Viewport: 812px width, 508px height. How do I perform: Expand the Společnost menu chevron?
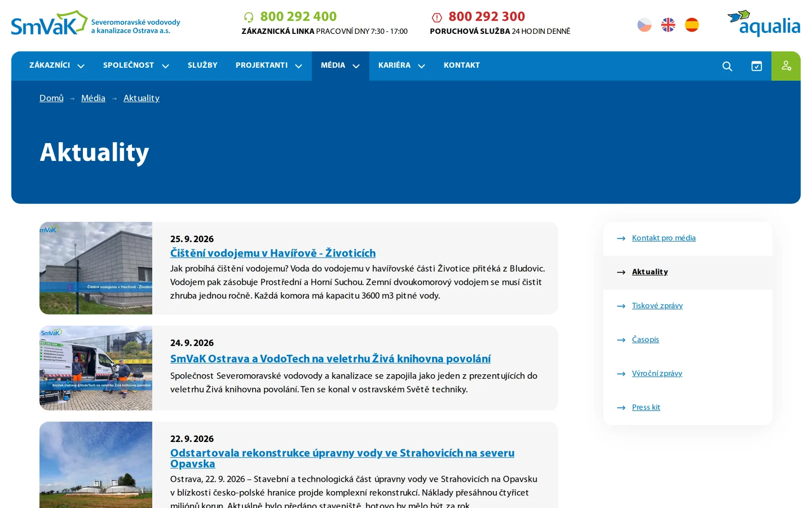pos(165,66)
